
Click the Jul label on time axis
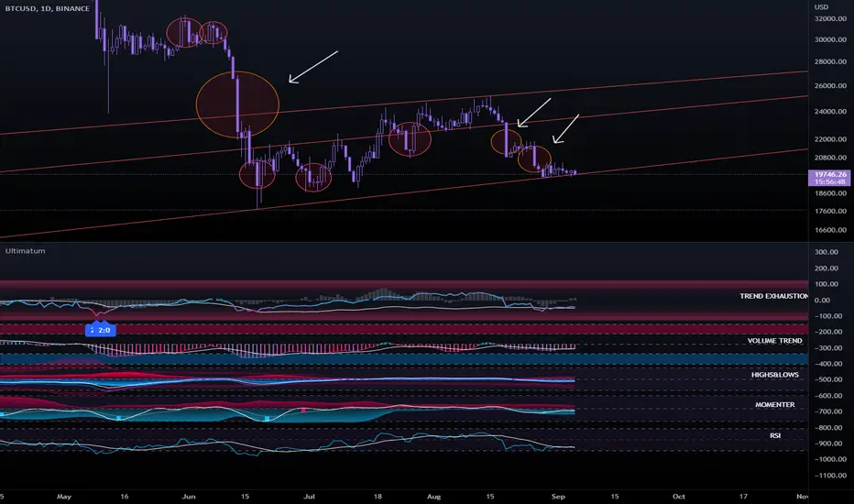point(310,497)
